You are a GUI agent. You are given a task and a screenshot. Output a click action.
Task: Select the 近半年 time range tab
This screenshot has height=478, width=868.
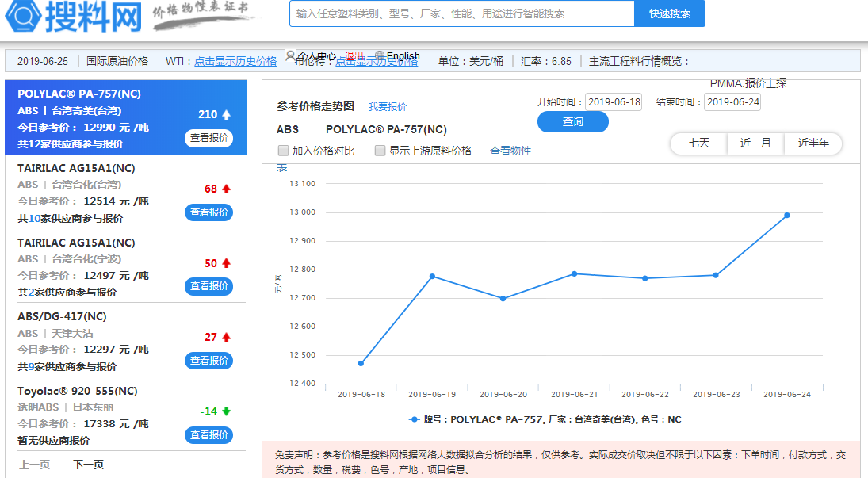pyautogui.click(x=813, y=143)
